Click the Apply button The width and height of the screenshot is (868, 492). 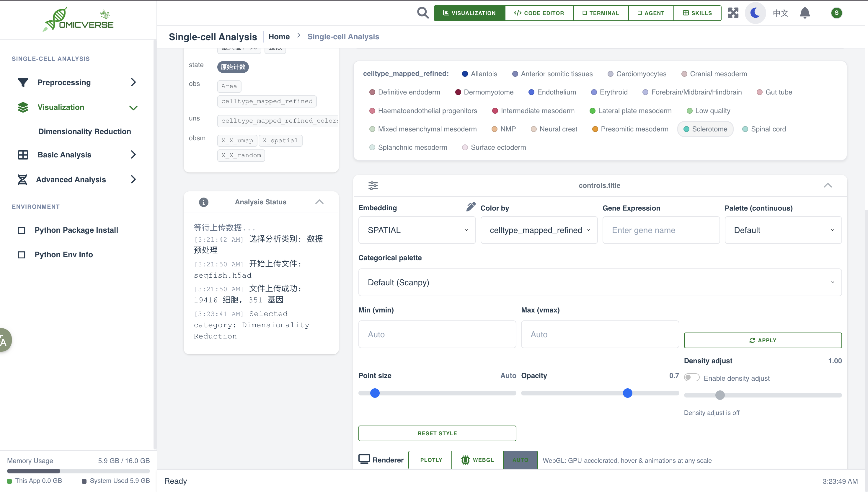click(x=763, y=340)
